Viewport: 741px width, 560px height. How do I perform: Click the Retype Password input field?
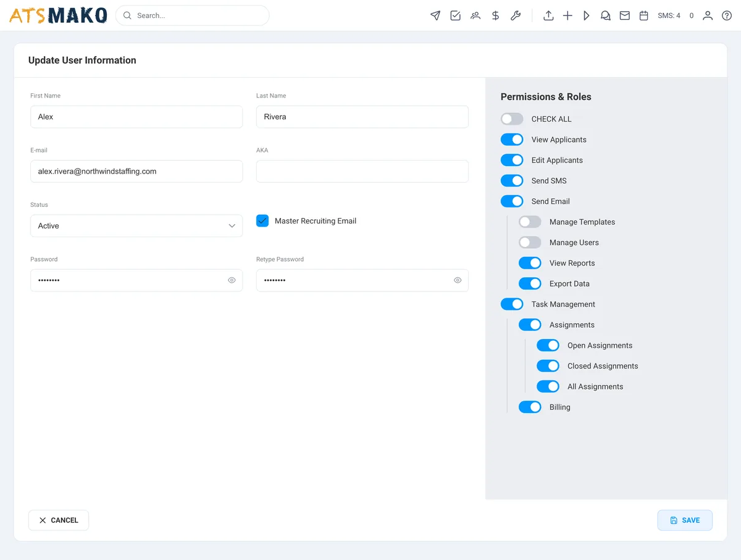coord(362,280)
